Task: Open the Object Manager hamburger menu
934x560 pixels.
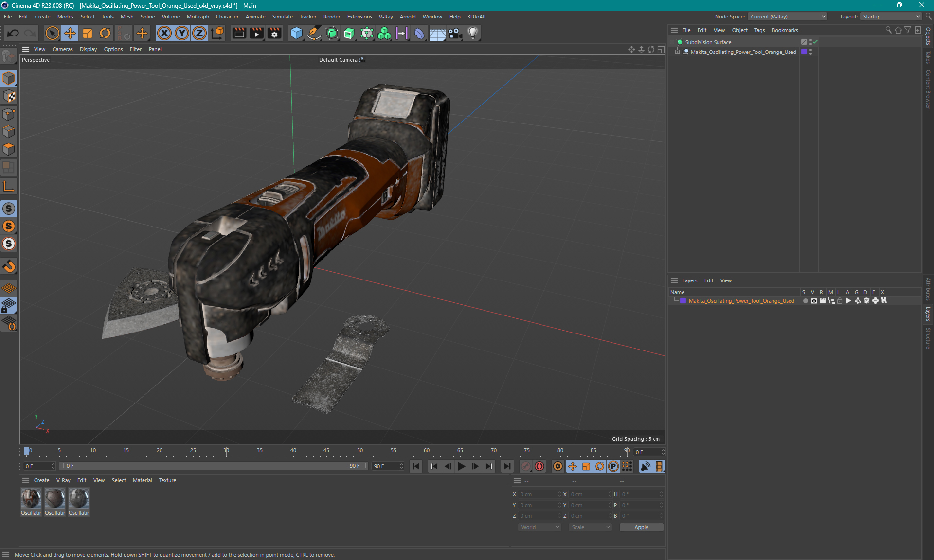Action: click(674, 30)
